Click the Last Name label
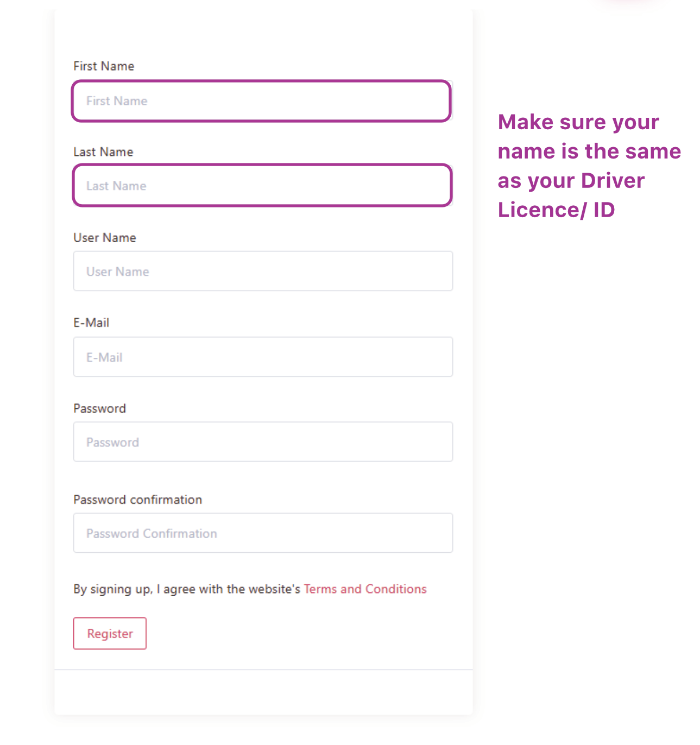Viewport: 700px width, 745px height. point(103,151)
